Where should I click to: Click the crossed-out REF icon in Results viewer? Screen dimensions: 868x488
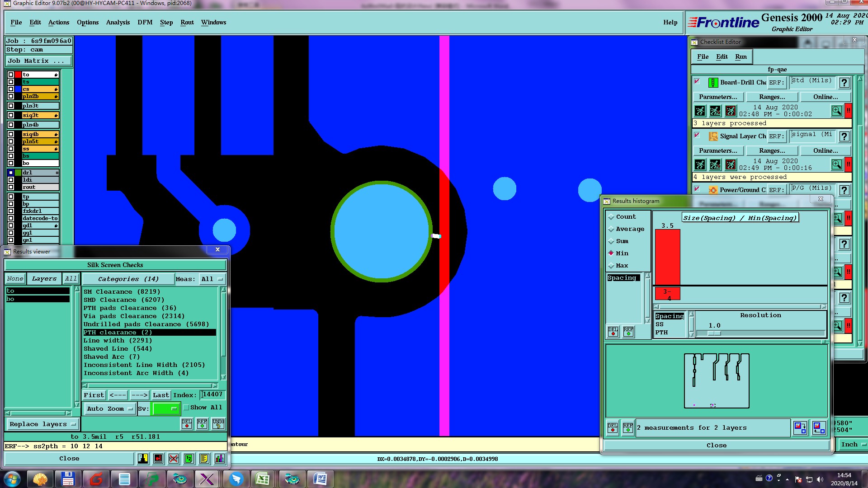pos(174,459)
